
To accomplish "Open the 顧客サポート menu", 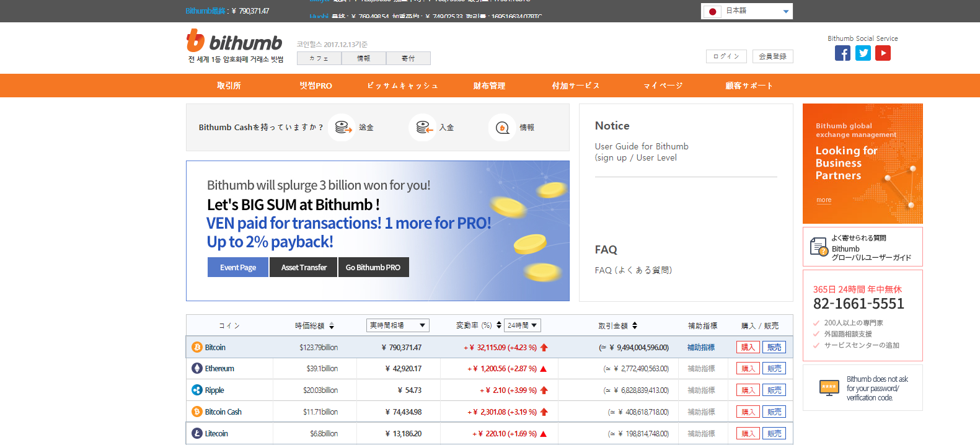I will point(749,86).
